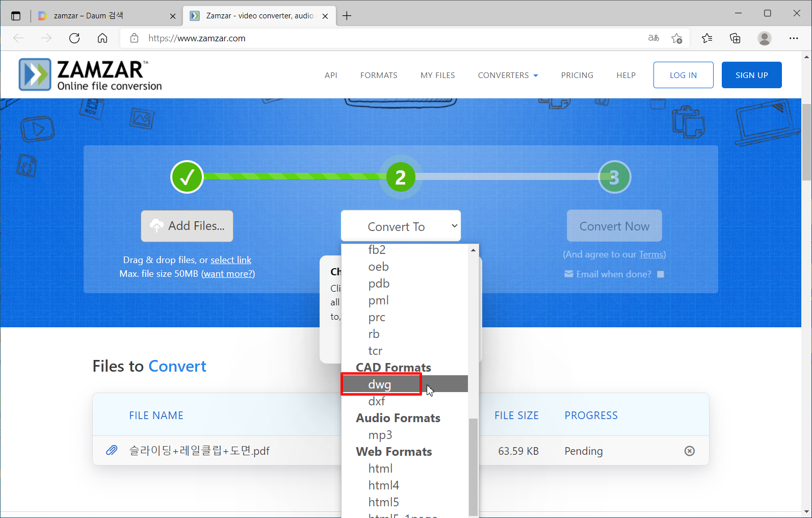
Task: Select dwg from the format list
Action: [x=405, y=384]
